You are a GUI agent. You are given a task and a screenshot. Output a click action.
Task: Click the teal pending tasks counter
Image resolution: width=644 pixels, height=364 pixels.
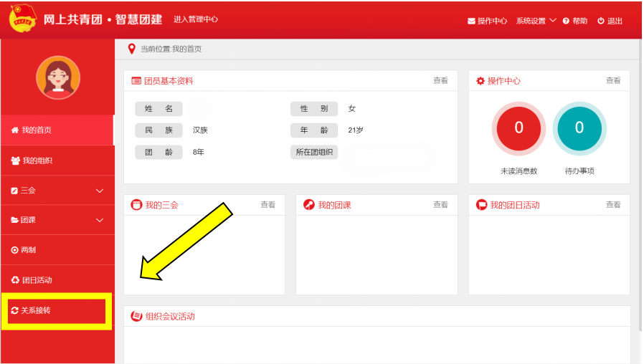click(579, 128)
